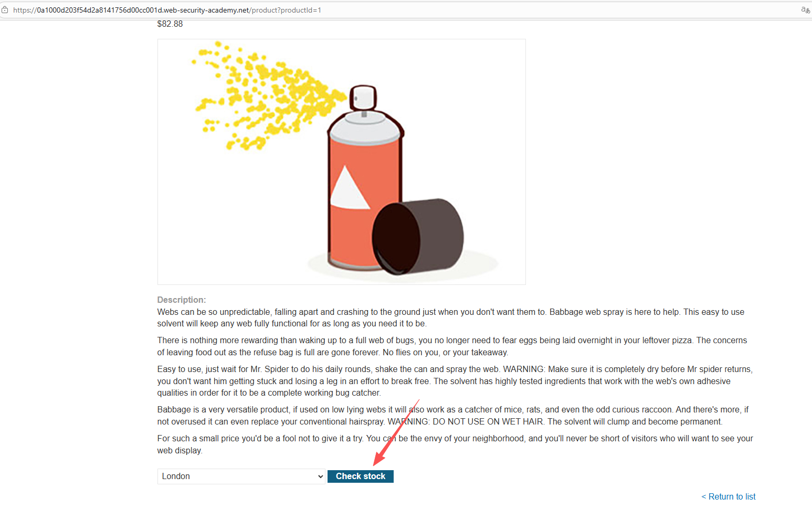Screen dimensions: 812x509
Task: Select the $82.88 price text
Action: coord(170,24)
